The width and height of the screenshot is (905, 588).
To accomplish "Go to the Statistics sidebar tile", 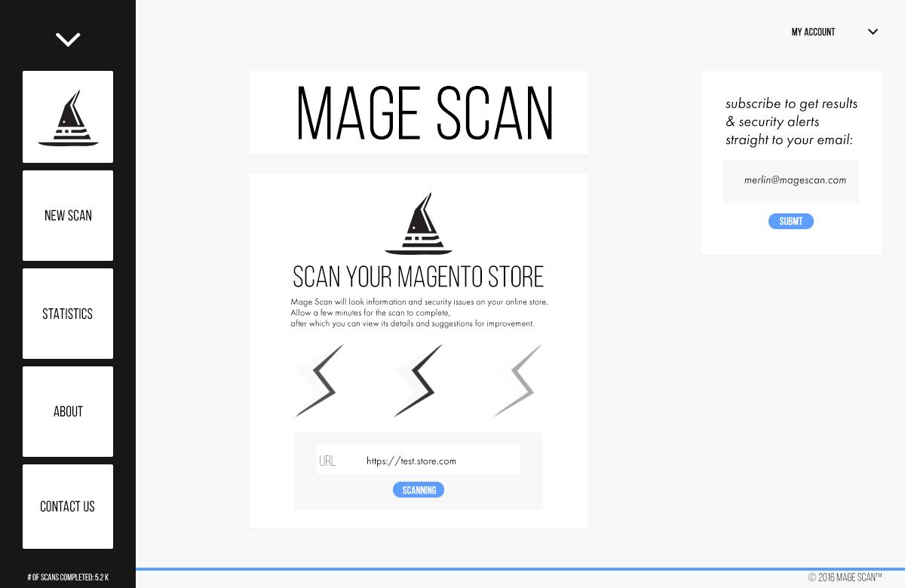I will click(68, 314).
